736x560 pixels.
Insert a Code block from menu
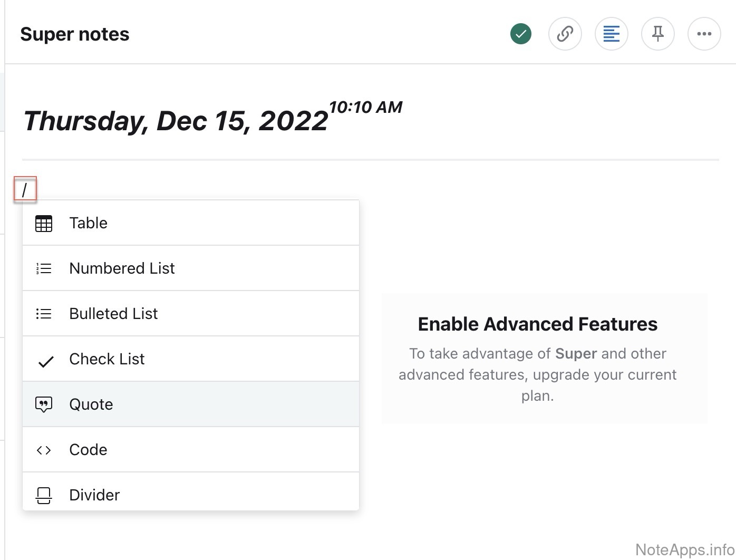click(x=88, y=450)
